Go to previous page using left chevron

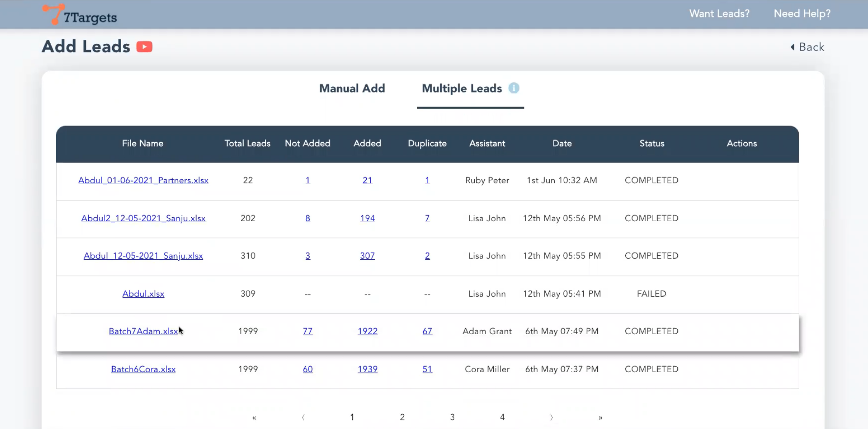(303, 418)
